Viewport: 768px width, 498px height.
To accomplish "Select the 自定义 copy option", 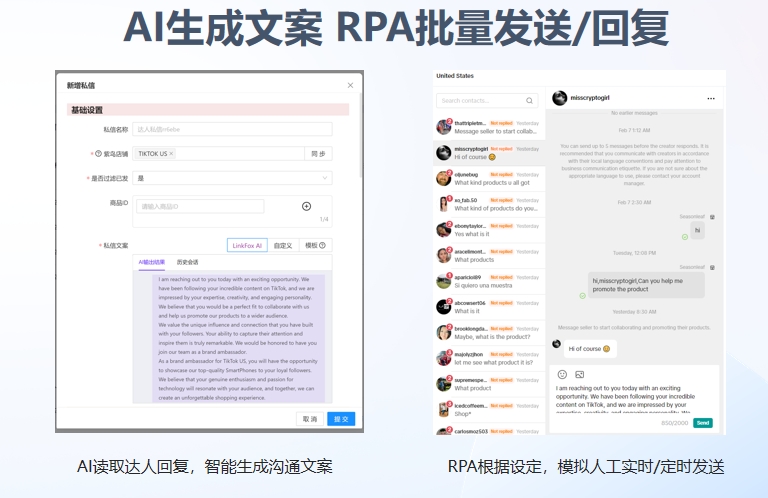I will click(282, 245).
